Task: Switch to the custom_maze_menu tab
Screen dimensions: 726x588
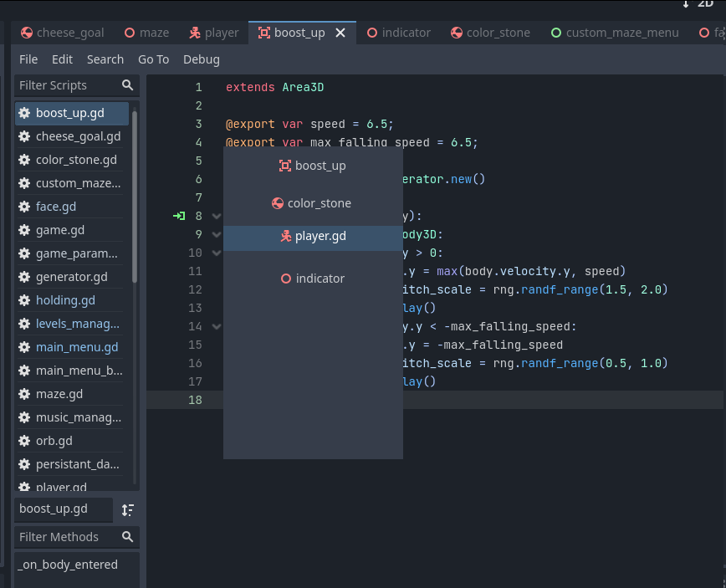Action: coord(623,32)
